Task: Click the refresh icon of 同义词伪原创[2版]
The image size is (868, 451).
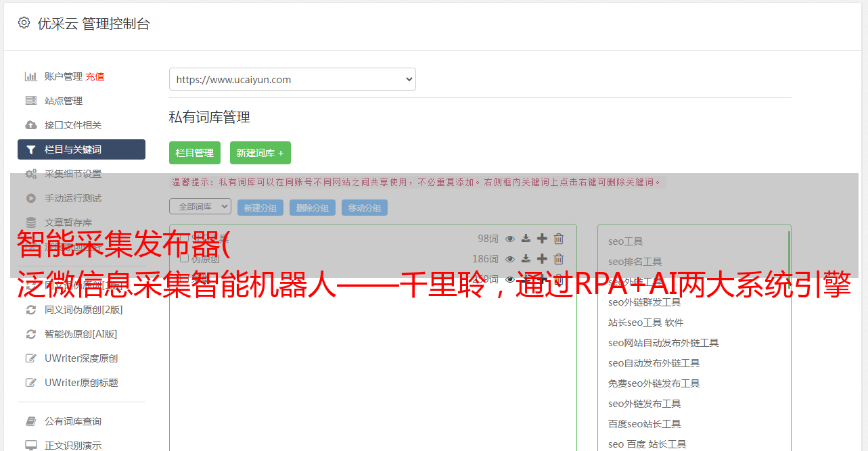Action: coord(31,310)
